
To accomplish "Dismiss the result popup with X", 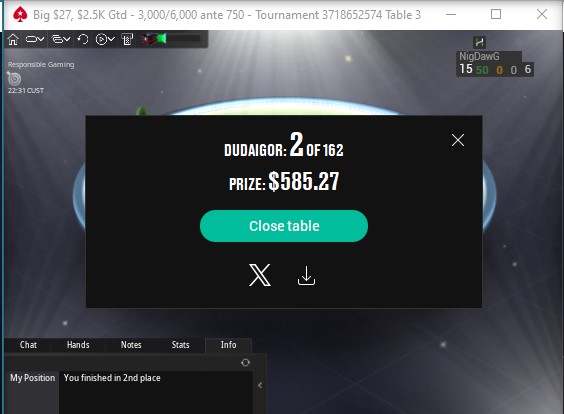I will coord(458,140).
